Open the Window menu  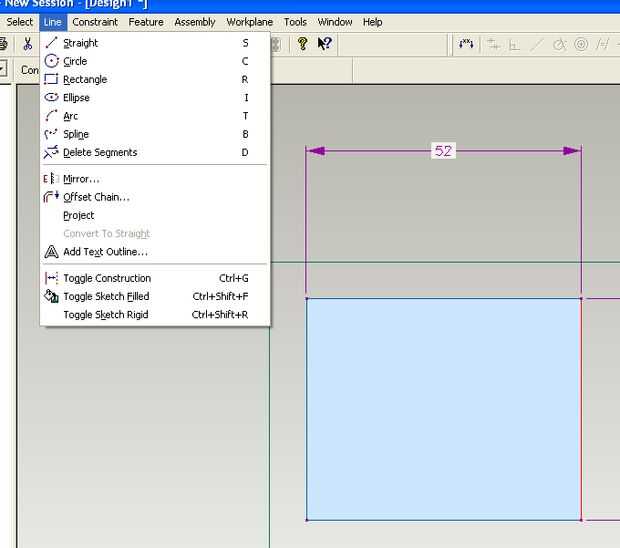click(335, 22)
